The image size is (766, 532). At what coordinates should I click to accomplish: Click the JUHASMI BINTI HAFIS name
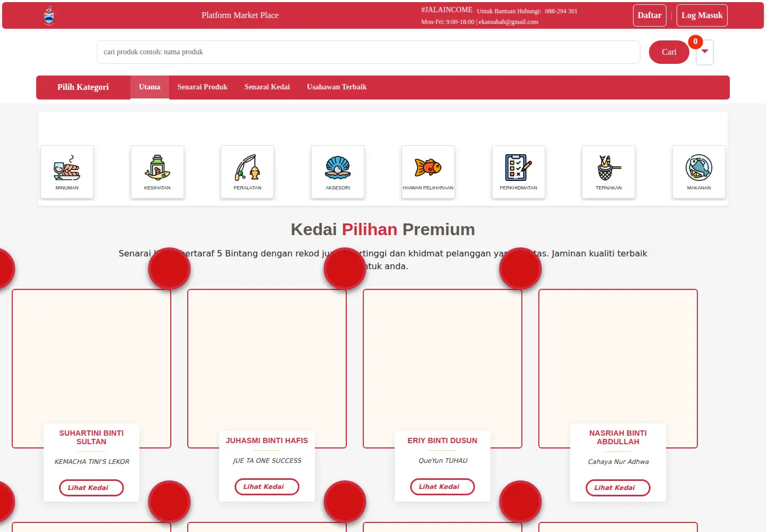(x=267, y=440)
